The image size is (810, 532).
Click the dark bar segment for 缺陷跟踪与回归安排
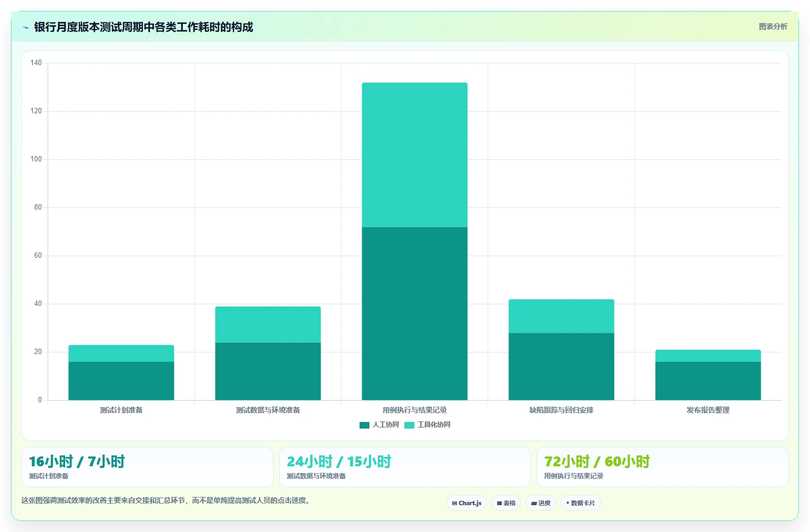point(561,367)
